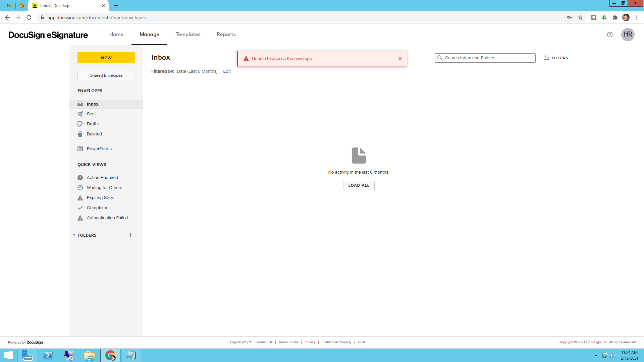Add a new folder with plus icon
This screenshot has width=644, height=362.
[x=130, y=235]
